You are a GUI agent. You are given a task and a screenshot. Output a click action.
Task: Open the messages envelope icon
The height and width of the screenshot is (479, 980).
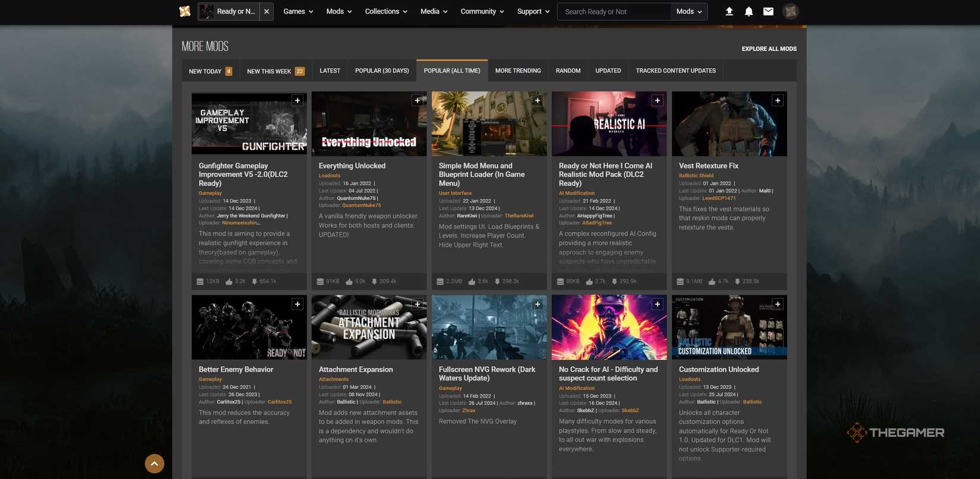tap(768, 11)
